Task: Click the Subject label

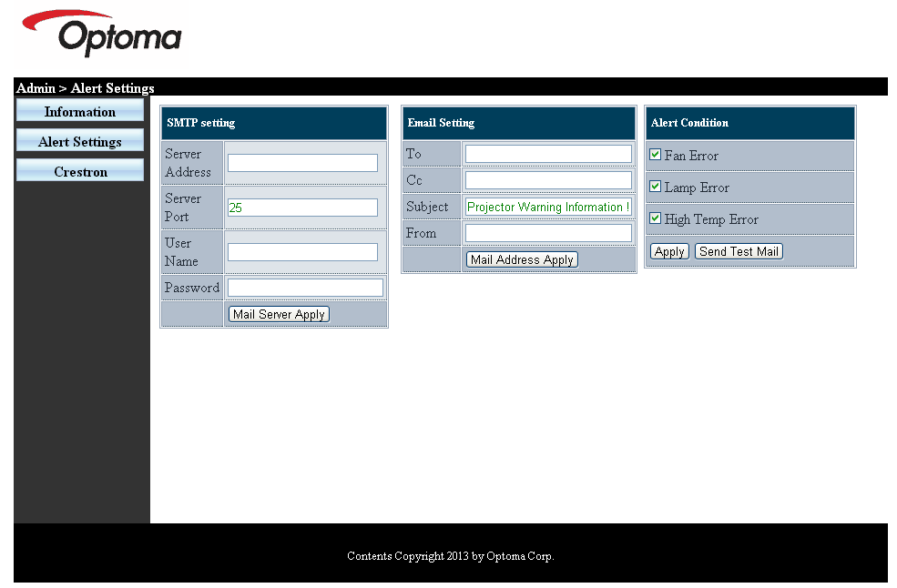Action: click(x=427, y=207)
